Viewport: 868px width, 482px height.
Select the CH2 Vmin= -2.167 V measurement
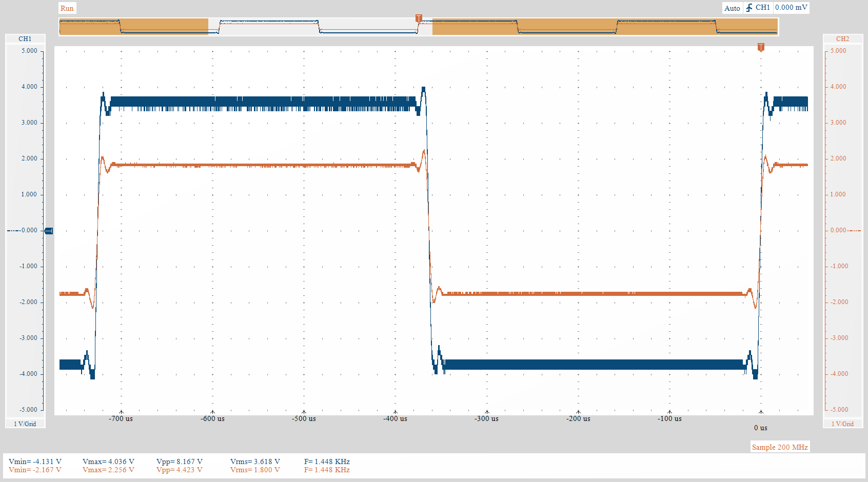(x=35, y=470)
